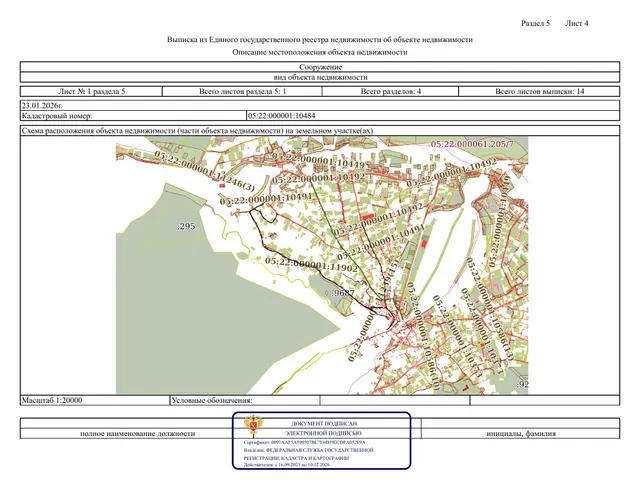The width and height of the screenshot is (640, 495).
Task: Click the map label "05:22:000001:14246(3)"
Action: (204, 171)
